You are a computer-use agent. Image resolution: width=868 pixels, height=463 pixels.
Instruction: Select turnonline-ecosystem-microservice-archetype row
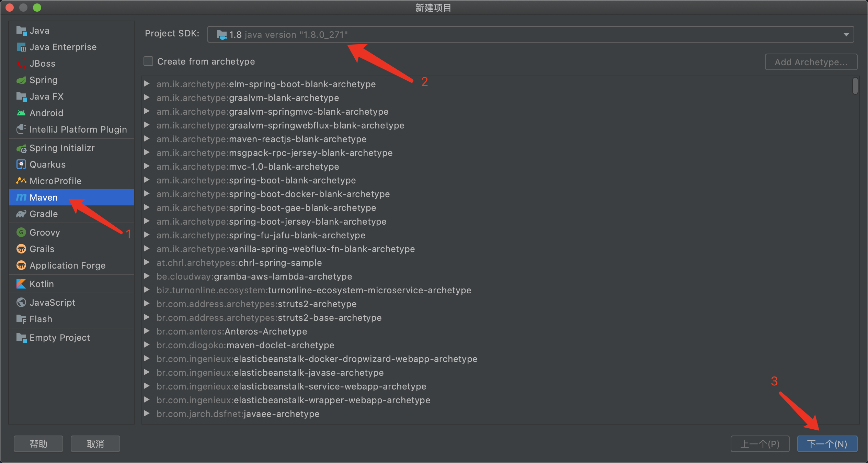500,290
